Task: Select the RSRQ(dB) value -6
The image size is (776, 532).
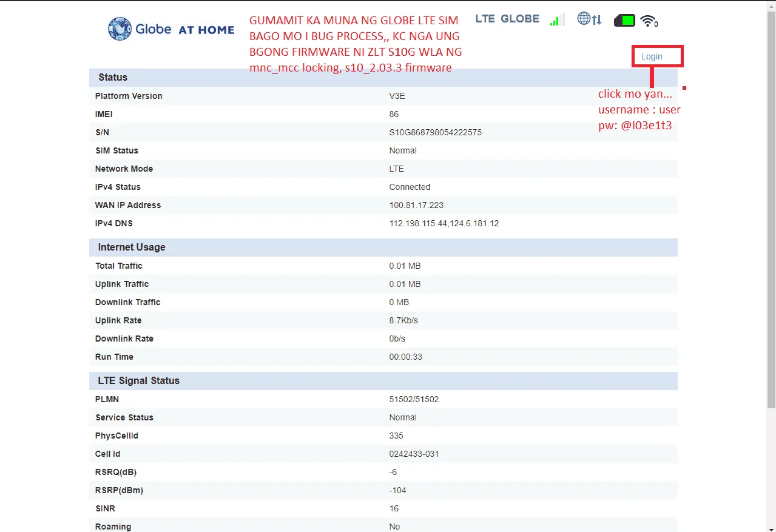Action: point(394,472)
